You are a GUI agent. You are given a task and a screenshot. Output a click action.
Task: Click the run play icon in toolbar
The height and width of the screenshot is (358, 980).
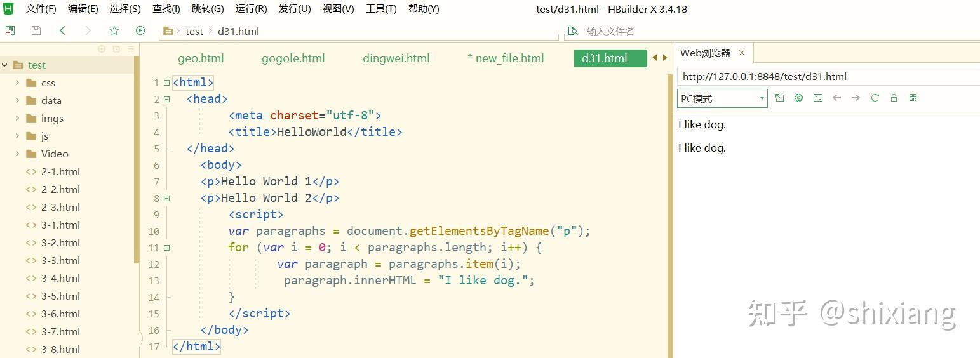pos(140,30)
